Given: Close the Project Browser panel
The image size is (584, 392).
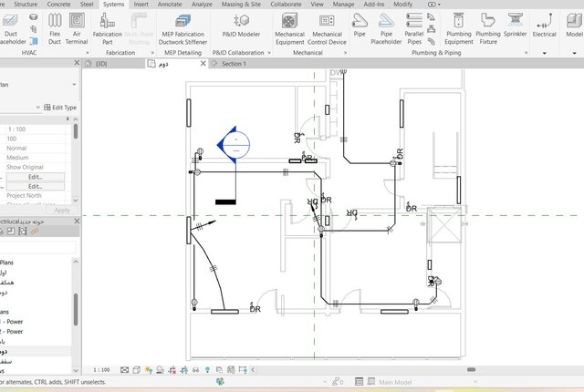Looking at the screenshot, I should pyautogui.click(x=77, y=222).
